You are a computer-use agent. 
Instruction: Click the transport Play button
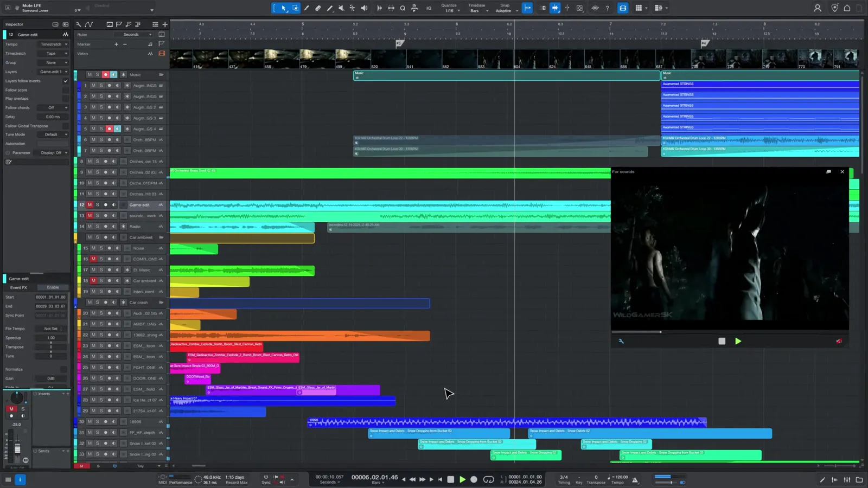(x=462, y=479)
